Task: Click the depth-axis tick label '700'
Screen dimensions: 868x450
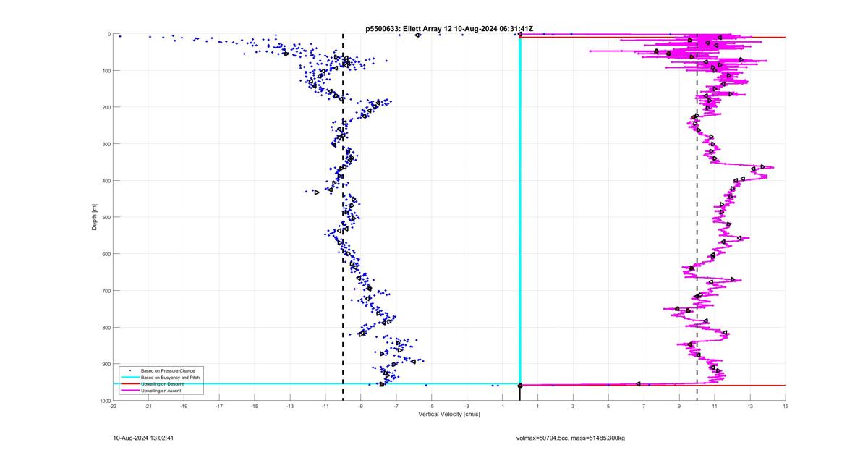Action: [106, 291]
